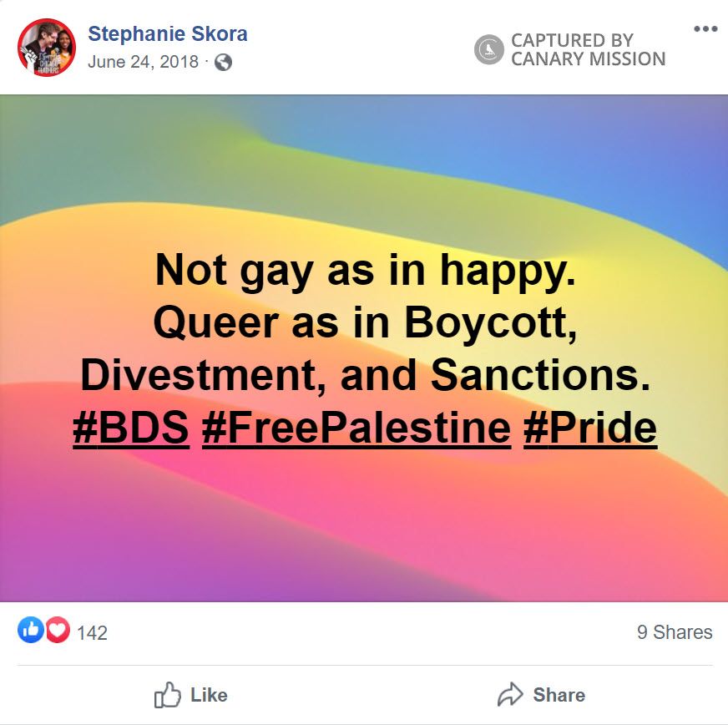Click the outlined thumbs-up icon beside Like
This screenshot has height=725, width=728.
pyautogui.click(x=168, y=695)
